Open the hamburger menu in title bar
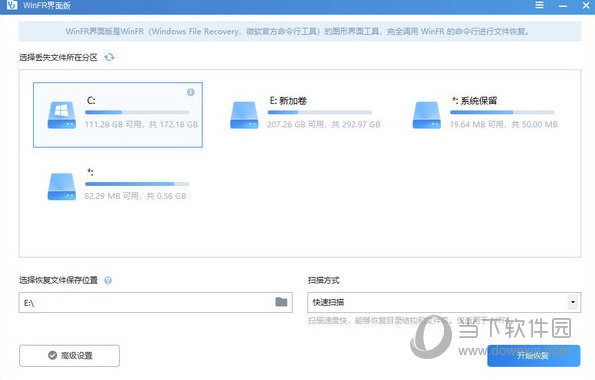Viewport: 595px width, 380px height. tap(539, 5)
